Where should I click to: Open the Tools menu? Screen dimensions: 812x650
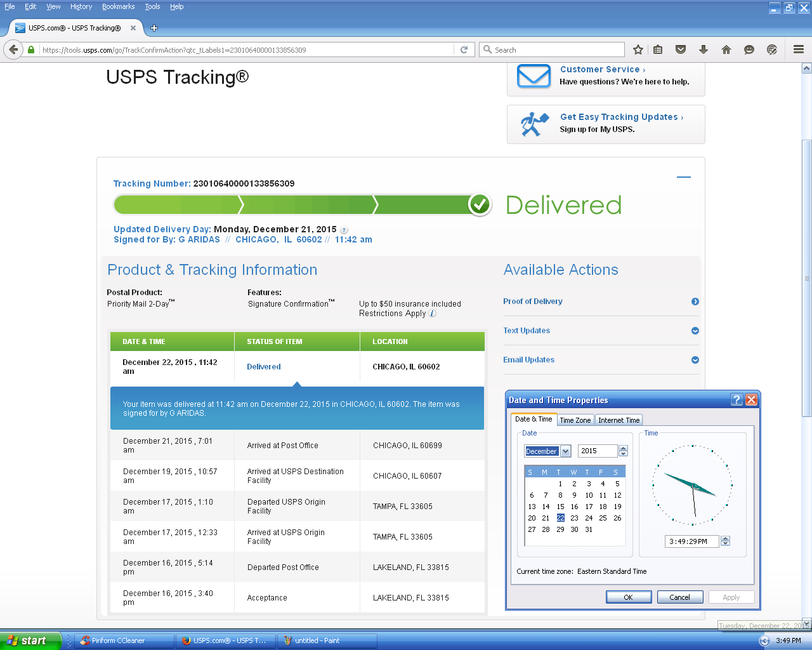152,6
